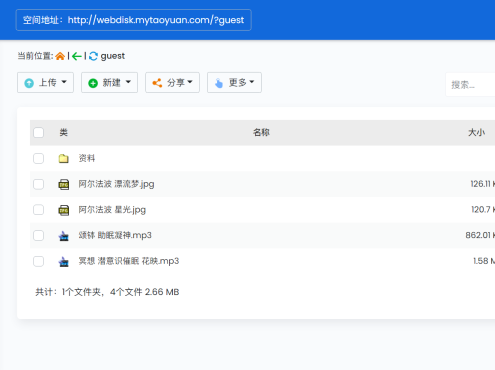Open the 资料 folder

pos(87,158)
